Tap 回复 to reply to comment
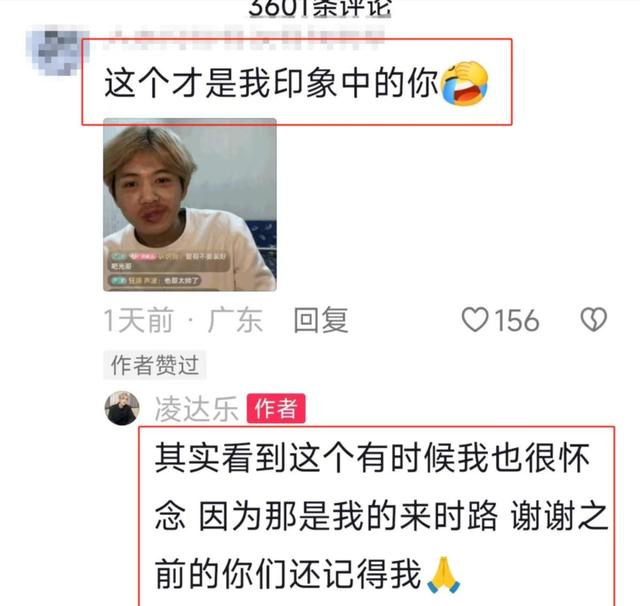Image resolution: width=640 pixels, height=606 pixels. tap(321, 320)
